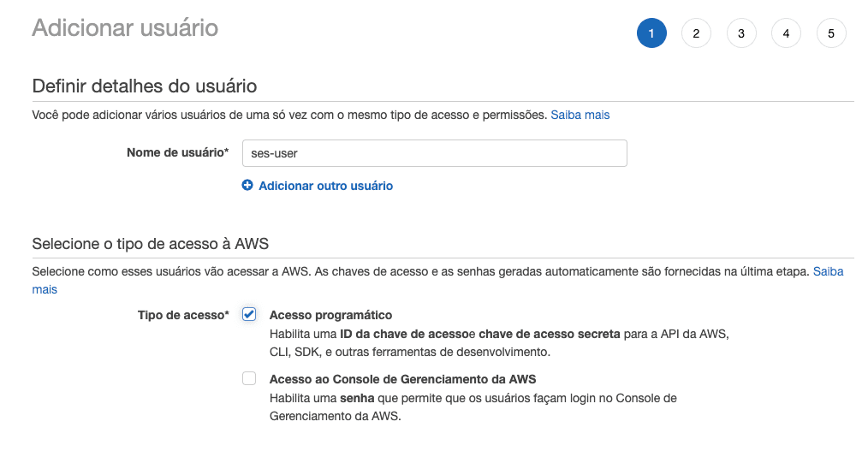Navigate to step 5 circle
The image size is (868, 463).
831,33
